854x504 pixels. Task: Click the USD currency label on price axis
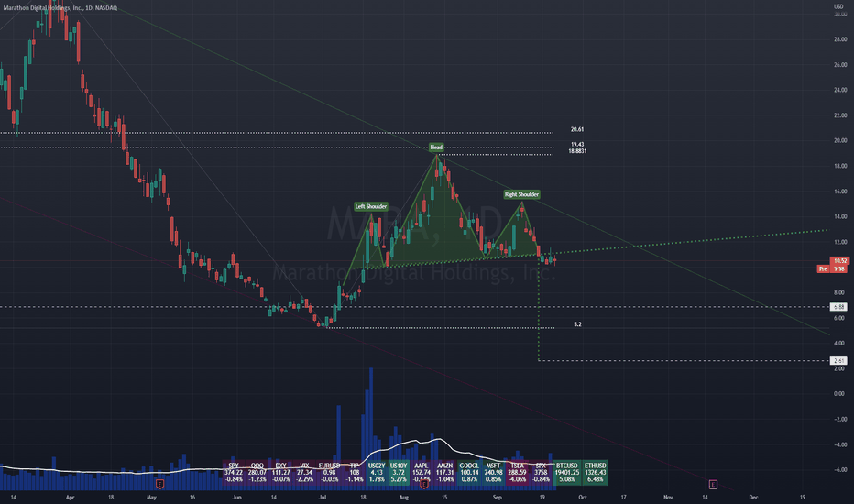click(838, 6)
